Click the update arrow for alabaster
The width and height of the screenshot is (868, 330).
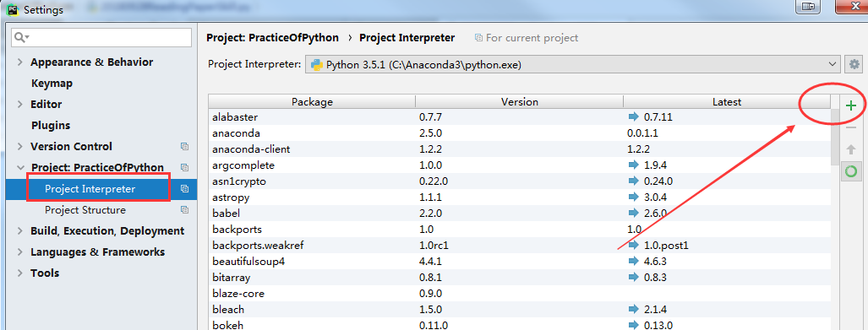[633, 116]
